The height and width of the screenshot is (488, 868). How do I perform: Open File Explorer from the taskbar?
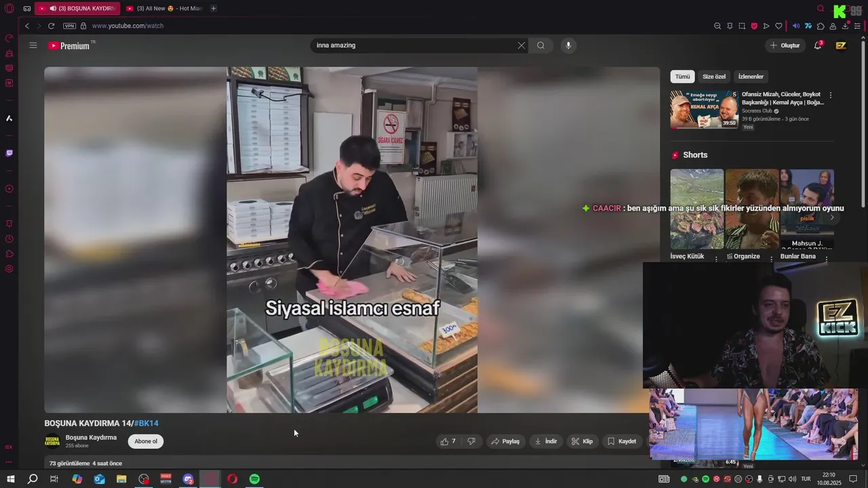coord(121,479)
